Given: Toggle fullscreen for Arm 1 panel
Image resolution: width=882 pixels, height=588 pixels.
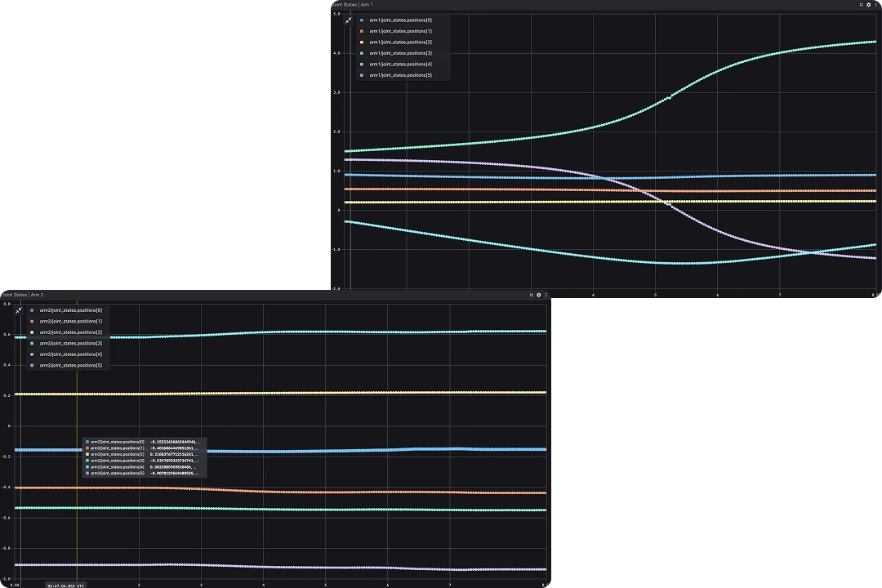Looking at the screenshot, I should [861, 5].
